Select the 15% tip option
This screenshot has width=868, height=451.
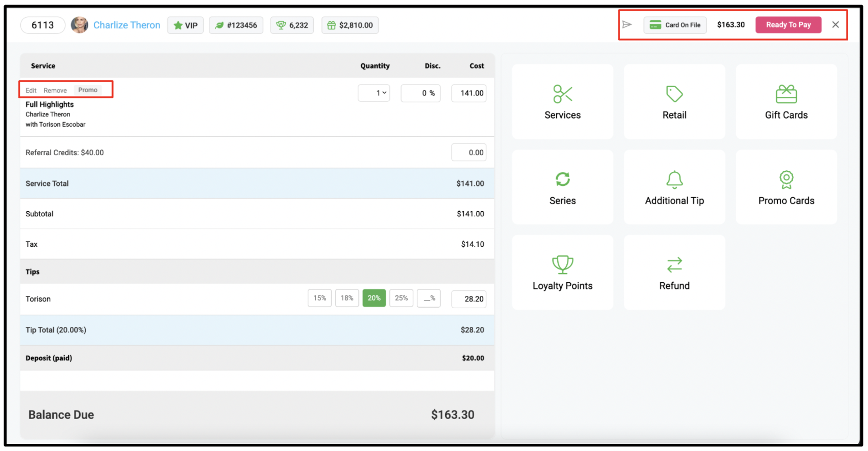[x=319, y=298]
